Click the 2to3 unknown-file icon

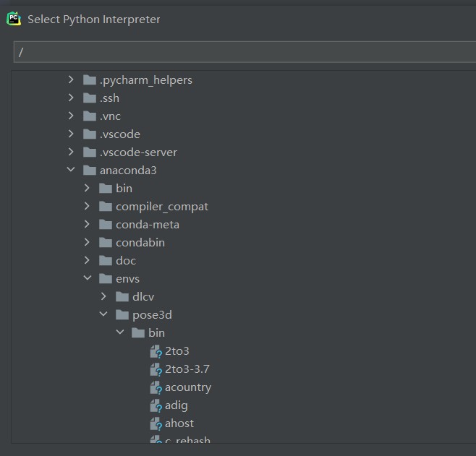click(x=156, y=352)
